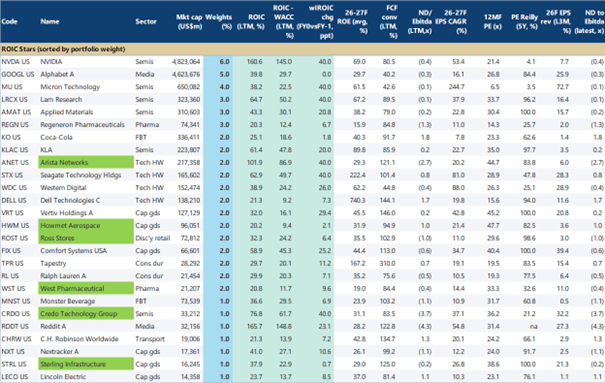The image size is (605, 383).
Task: Click the PE Reilly (5Y, %) header
Action: (x=524, y=22)
